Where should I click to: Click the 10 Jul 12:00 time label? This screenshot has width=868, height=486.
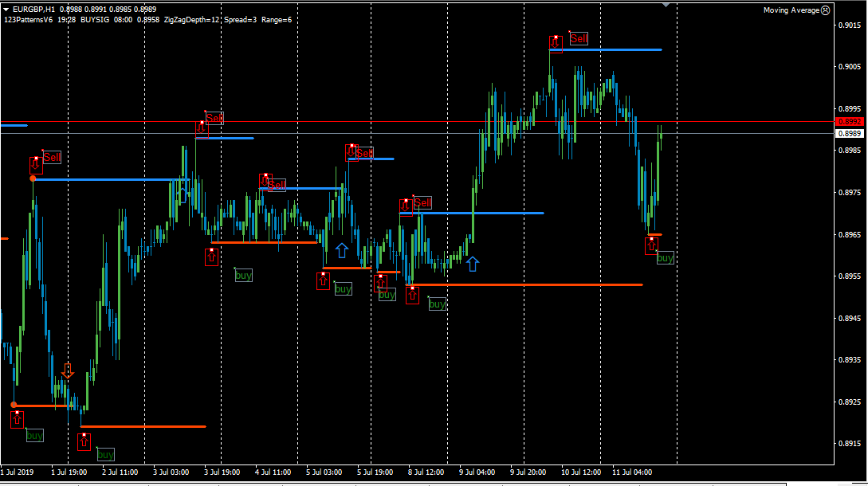[x=581, y=472]
